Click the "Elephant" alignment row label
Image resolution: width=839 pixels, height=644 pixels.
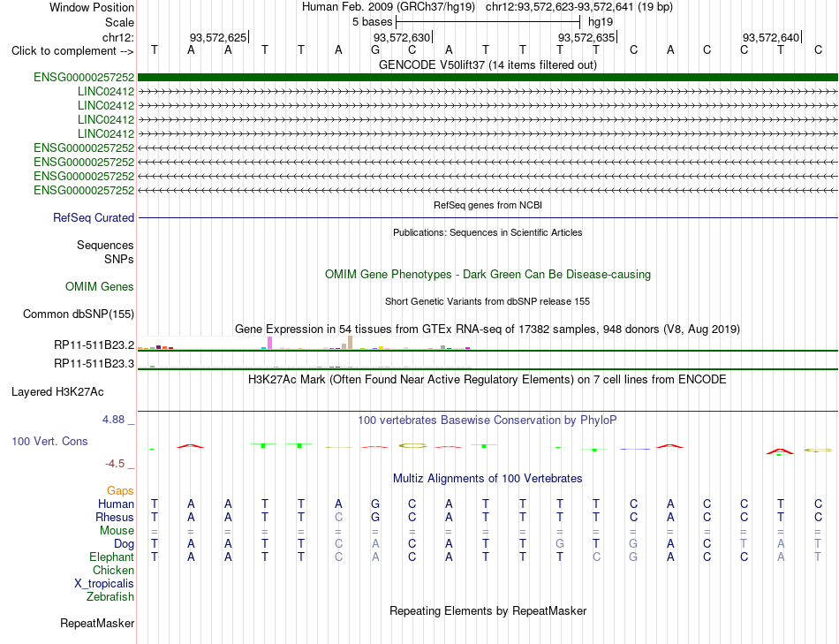[x=112, y=557]
